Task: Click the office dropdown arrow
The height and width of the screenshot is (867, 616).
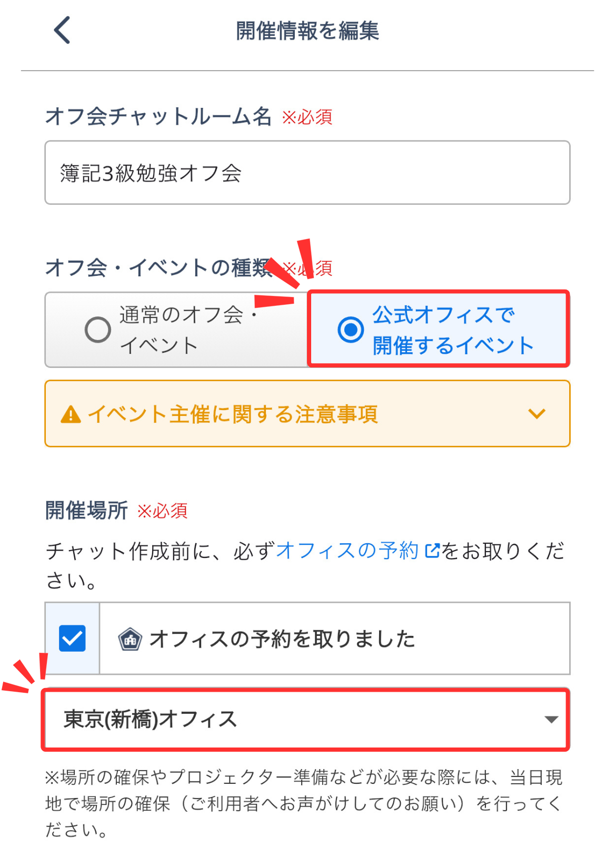Action: coord(551,720)
